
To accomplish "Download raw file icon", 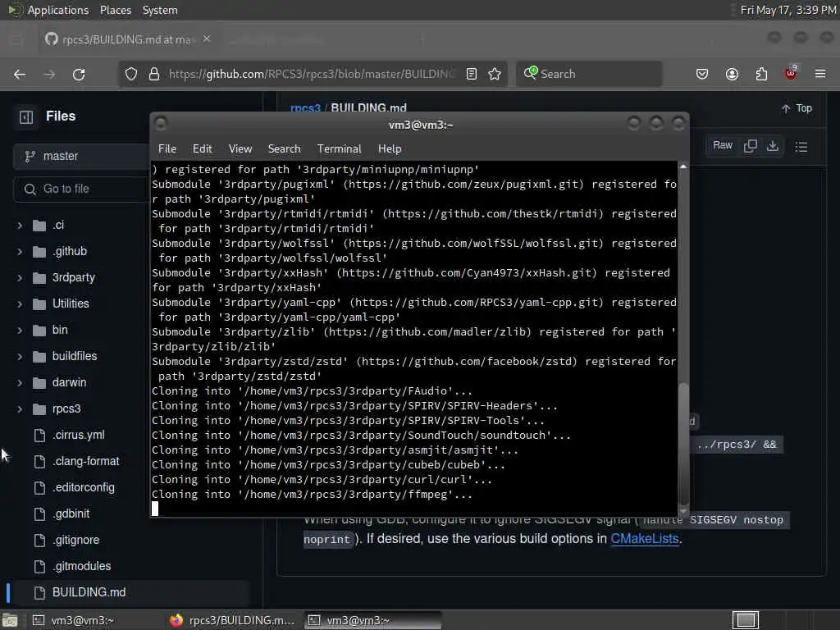I will point(773,146).
